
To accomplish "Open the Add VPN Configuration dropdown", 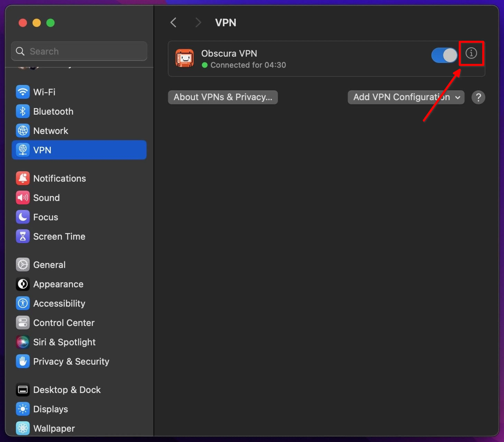I will pos(406,97).
